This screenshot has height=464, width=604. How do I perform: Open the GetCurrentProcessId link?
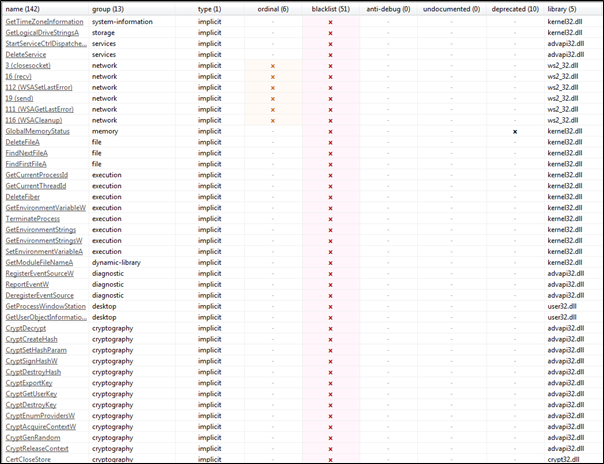click(x=37, y=175)
